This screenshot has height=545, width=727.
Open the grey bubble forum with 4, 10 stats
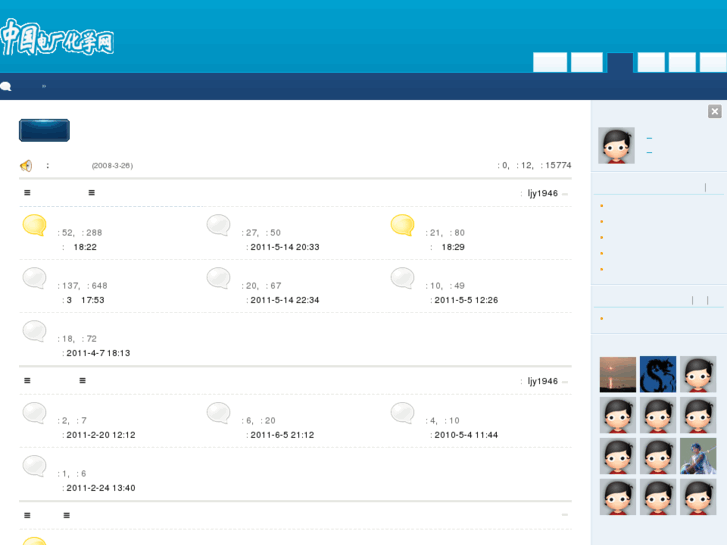coord(402,413)
